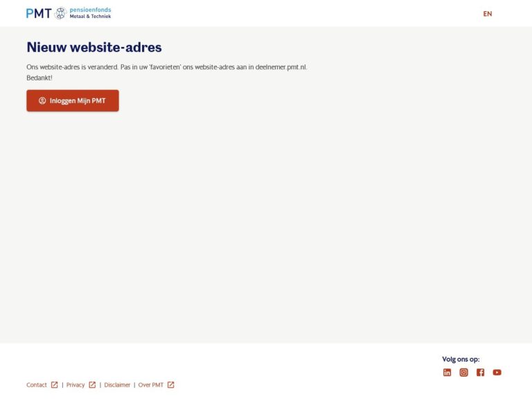The image size is (532, 399).
Task: Open the Contact footer link
Action: coord(36,384)
